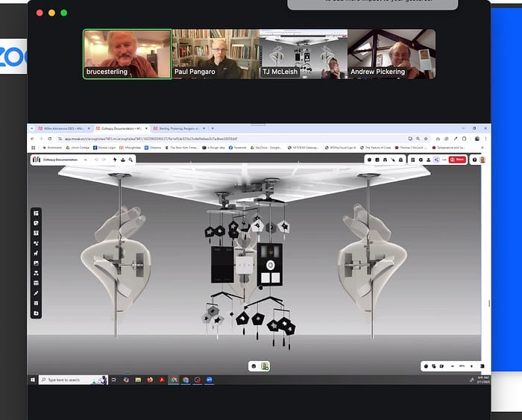Switch to the first browser tab

click(x=63, y=128)
